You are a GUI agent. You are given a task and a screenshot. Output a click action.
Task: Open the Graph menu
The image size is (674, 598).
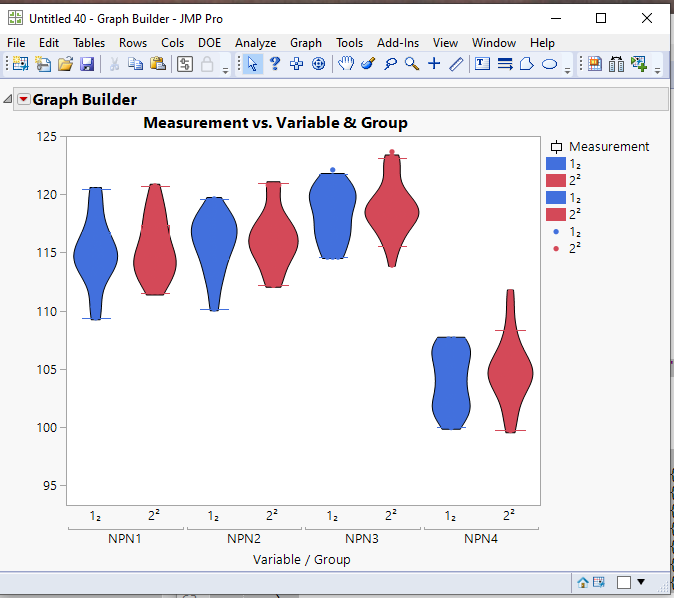pos(306,43)
